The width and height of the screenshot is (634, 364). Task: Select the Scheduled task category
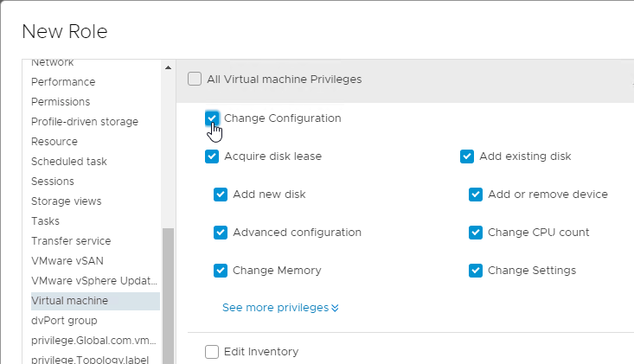point(69,161)
